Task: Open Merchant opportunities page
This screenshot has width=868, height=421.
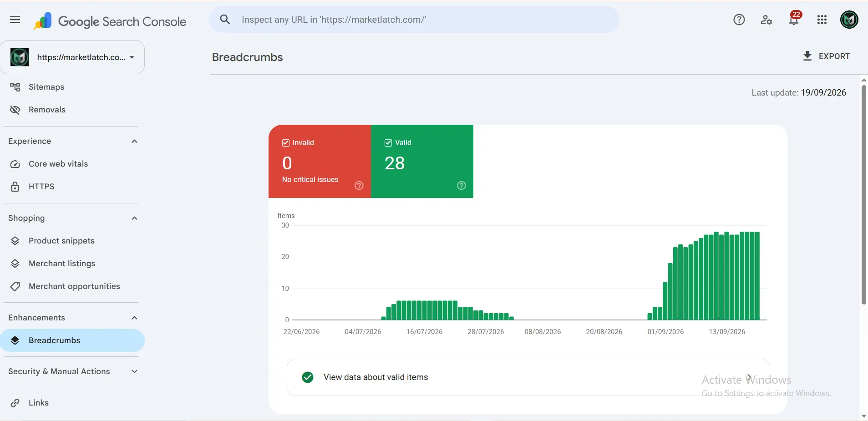Action: 72,286
